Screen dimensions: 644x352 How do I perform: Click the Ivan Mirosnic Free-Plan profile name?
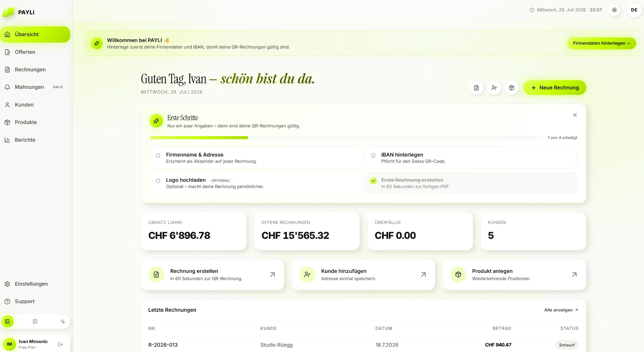point(33,344)
